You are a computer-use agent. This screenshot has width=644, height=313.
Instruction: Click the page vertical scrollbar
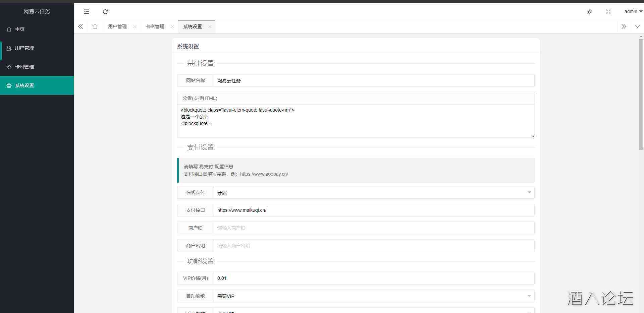641,94
